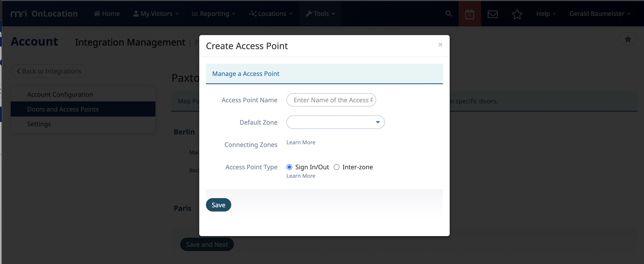Open the Default Zone dropdown

point(335,122)
